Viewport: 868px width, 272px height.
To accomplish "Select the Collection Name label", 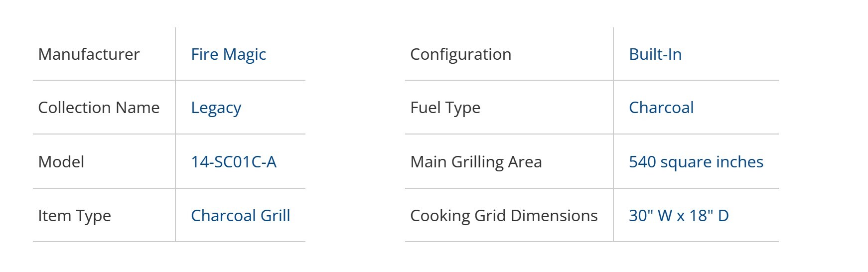I will point(99,108).
